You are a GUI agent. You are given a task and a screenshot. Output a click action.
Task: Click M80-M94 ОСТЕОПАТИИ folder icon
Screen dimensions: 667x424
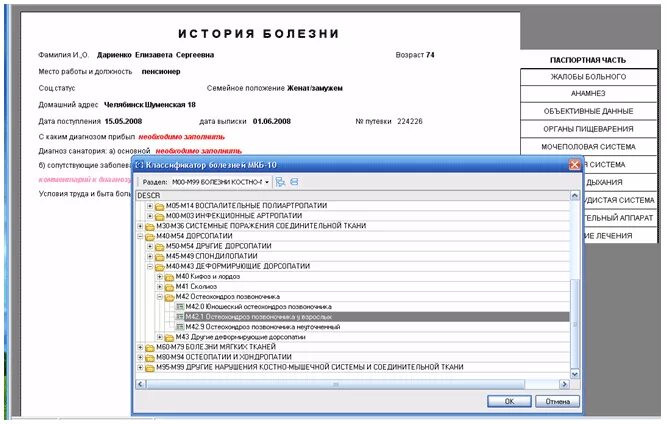150,358
